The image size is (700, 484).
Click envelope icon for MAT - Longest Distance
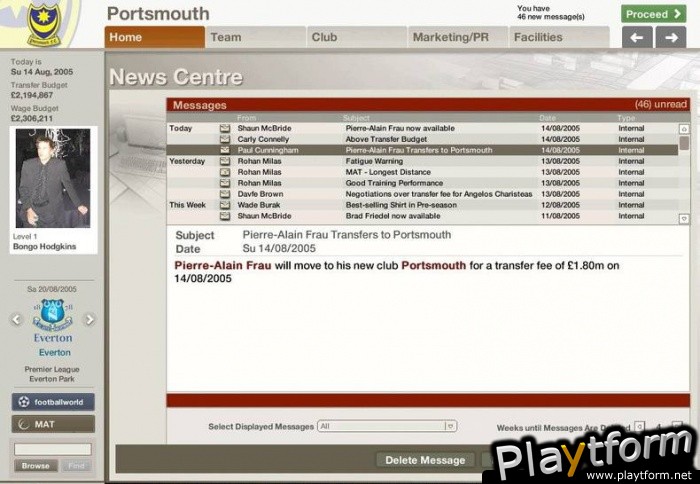(225, 172)
